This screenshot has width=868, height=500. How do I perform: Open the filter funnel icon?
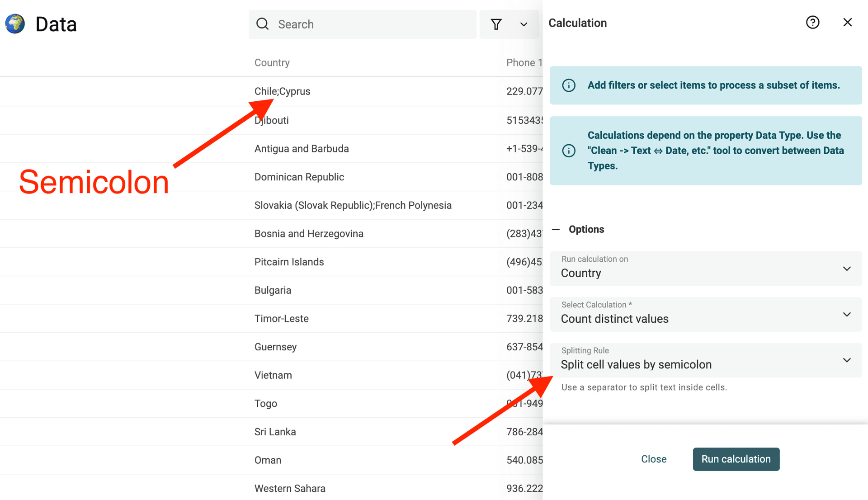[x=496, y=24]
